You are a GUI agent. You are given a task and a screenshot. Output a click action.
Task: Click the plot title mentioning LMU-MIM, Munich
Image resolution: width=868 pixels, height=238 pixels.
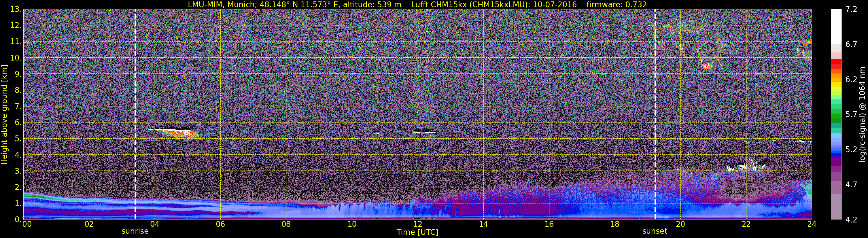coord(417,4)
